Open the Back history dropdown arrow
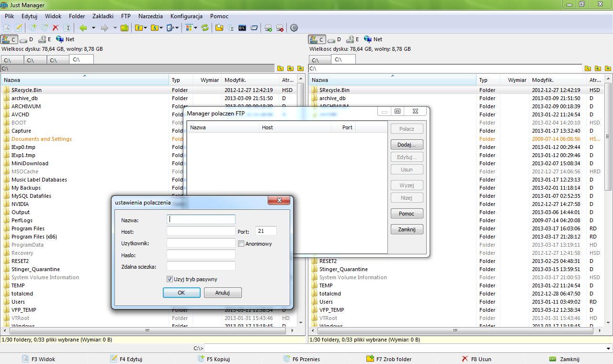 pyautogui.click(x=93, y=28)
